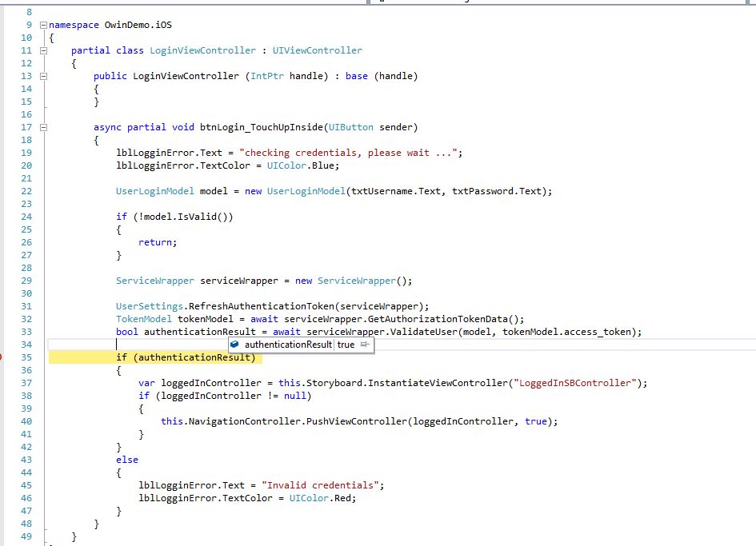This screenshot has width=756, height=546.
Task: Click the breakpoint marker on line 35
Action: [2, 357]
